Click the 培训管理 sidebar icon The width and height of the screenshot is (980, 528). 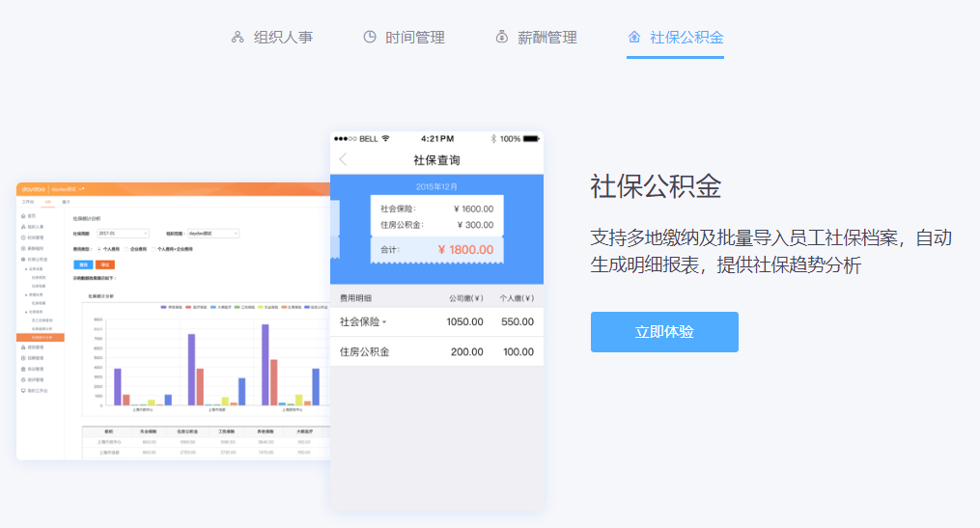pos(23,370)
